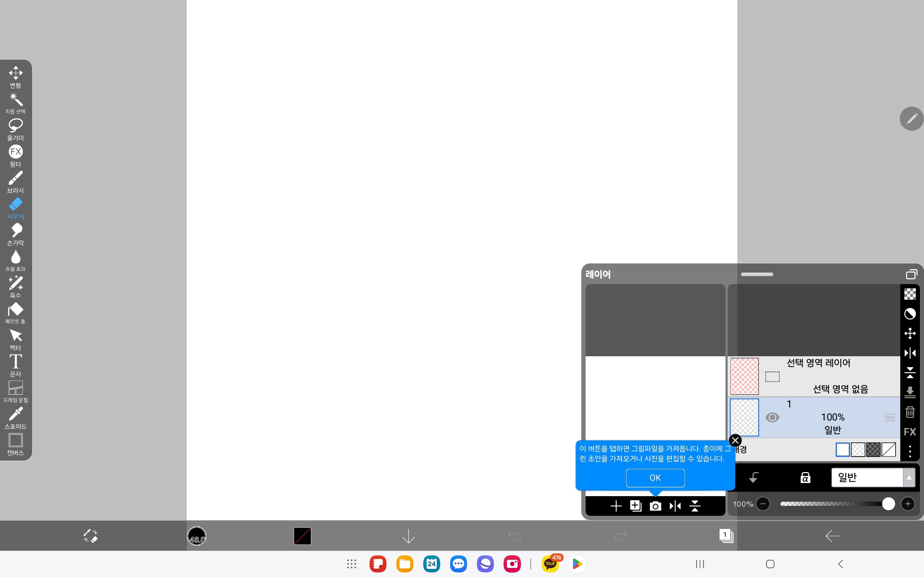Toggle visibility eye of layer 1
The image size is (924, 577).
click(772, 417)
